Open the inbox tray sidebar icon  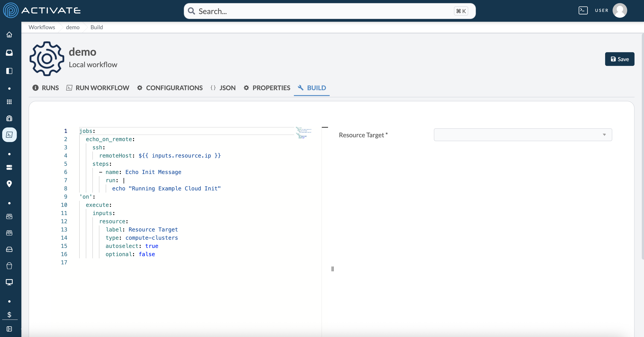pyautogui.click(x=9, y=53)
